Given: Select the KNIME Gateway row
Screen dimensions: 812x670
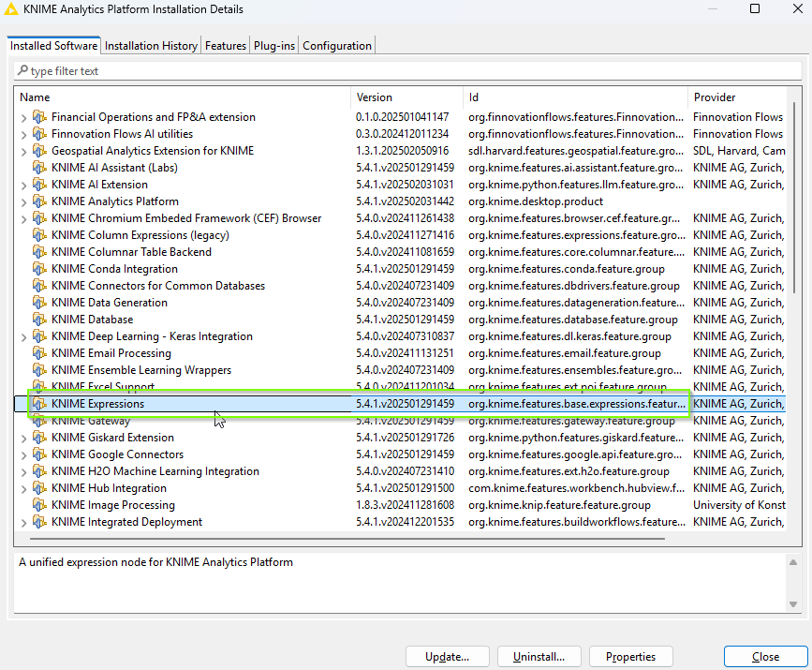Looking at the screenshot, I should pyautogui.click(x=400, y=421).
